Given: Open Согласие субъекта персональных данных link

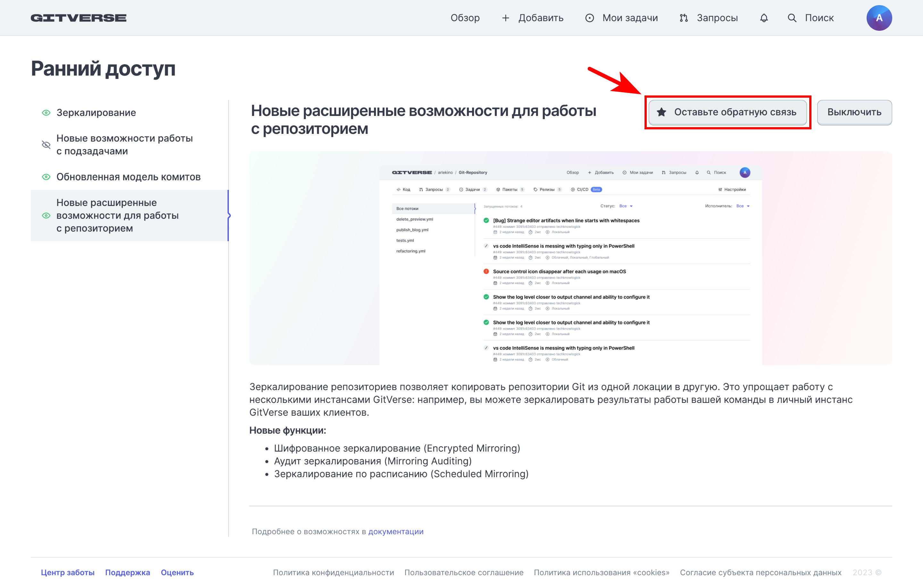Looking at the screenshot, I should click(x=761, y=572).
